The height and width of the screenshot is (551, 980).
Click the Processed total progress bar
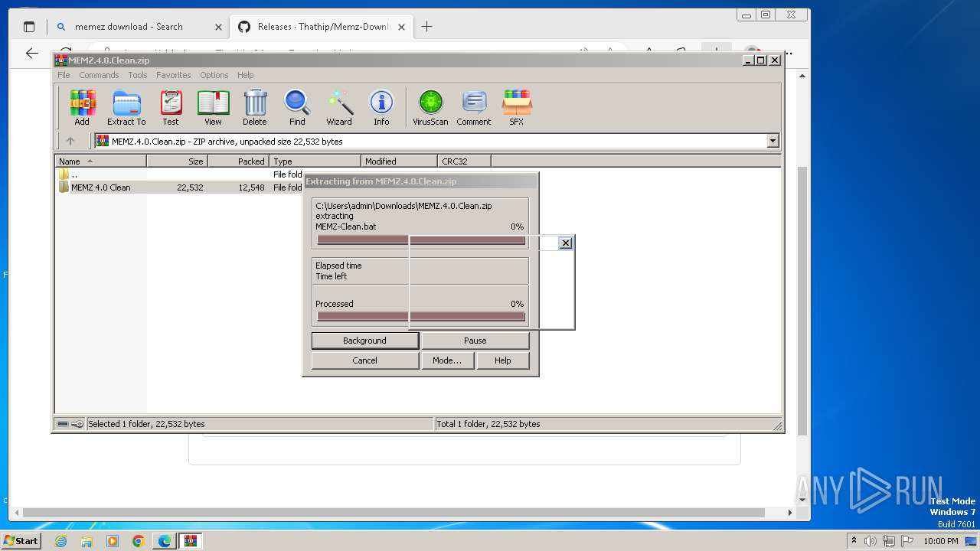pos(421,316)
